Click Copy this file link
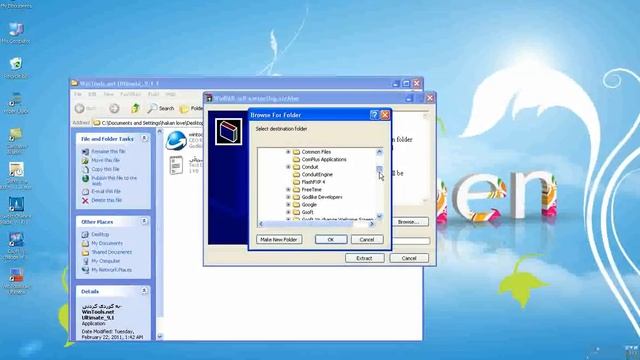Viewport: 640px width, 360px height. coord(105,169)
